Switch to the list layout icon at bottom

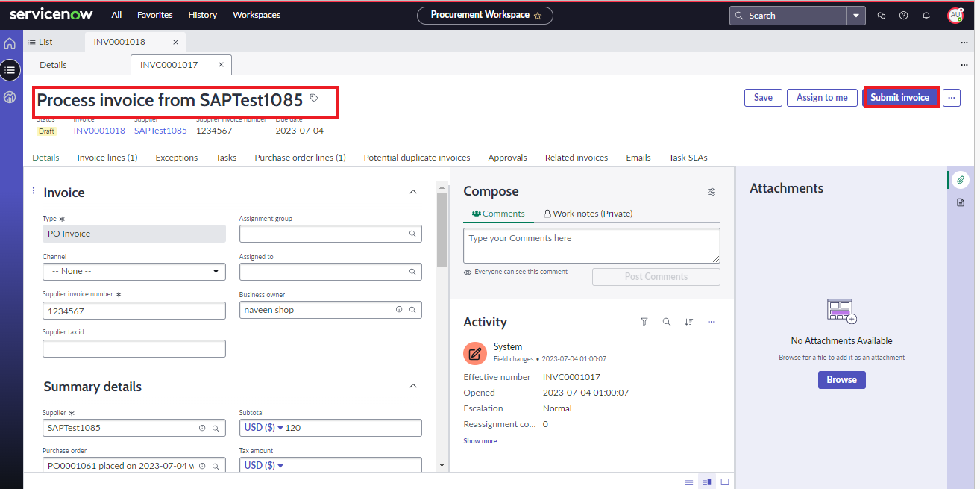pos(690,482)
